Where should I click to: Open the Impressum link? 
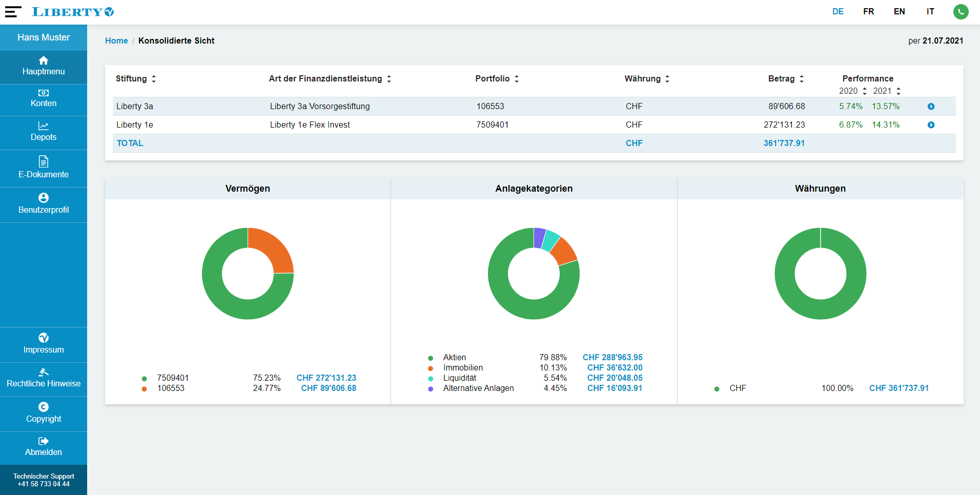tap(44, 345)
